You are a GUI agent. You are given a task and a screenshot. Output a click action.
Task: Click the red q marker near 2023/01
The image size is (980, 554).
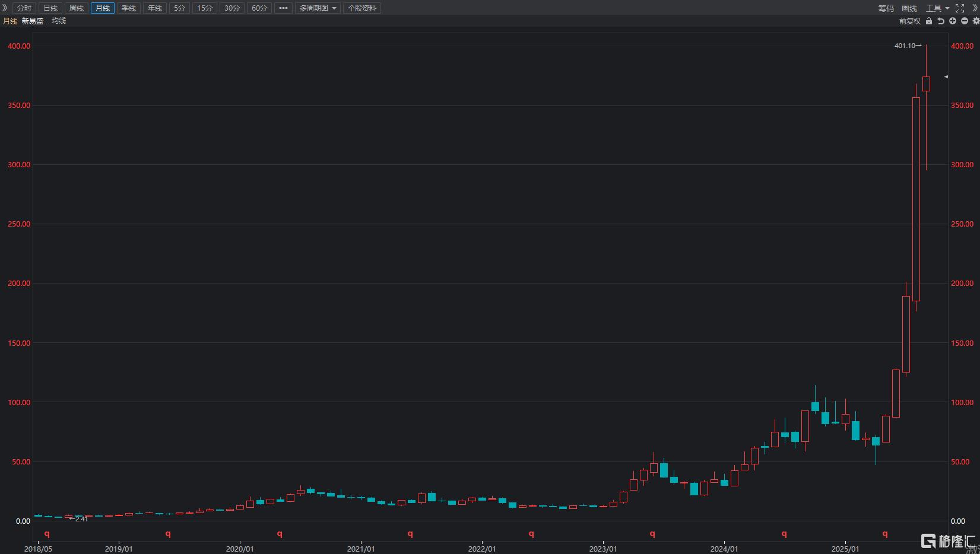(652, 534)
